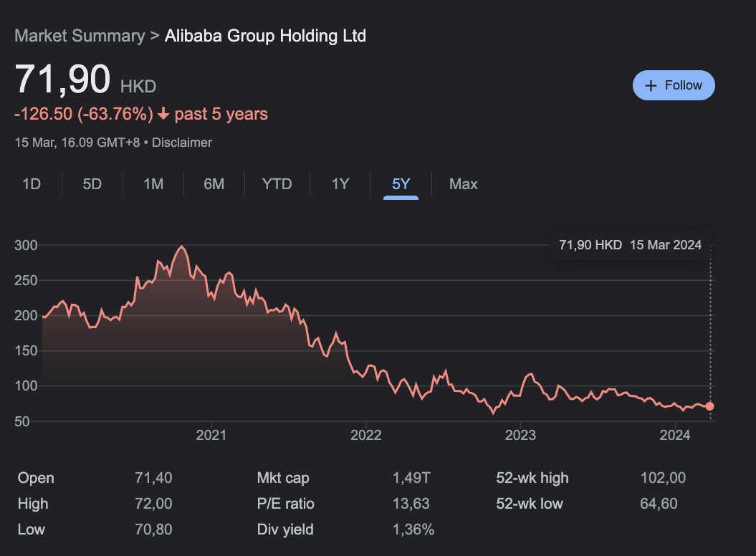Screen dimensions: 756x556
Task: Select the 1D time range tab
Action: click(x=32, y=184)
